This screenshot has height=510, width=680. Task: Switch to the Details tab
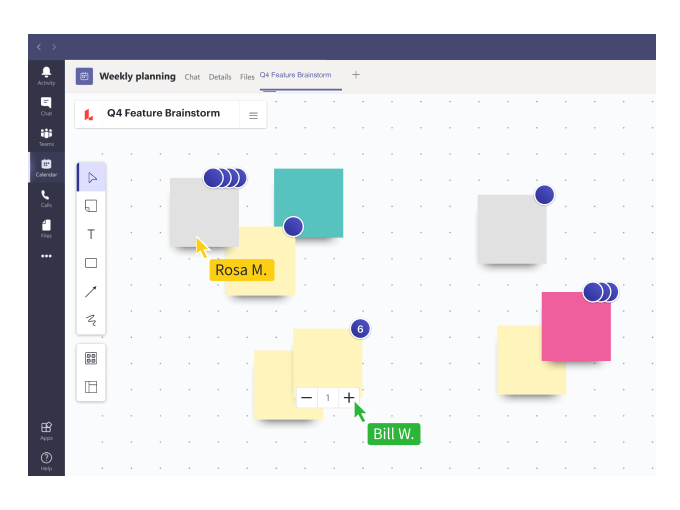pos(220,77)
